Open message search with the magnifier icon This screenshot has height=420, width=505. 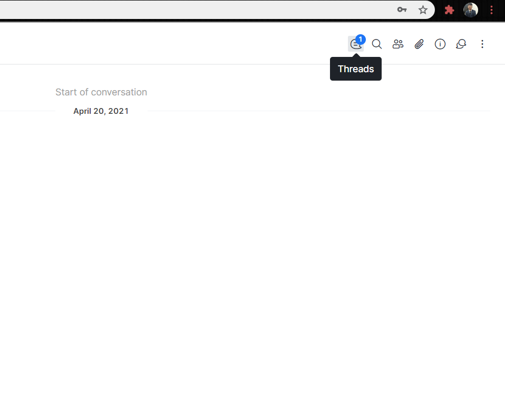[x=376, y=44]
